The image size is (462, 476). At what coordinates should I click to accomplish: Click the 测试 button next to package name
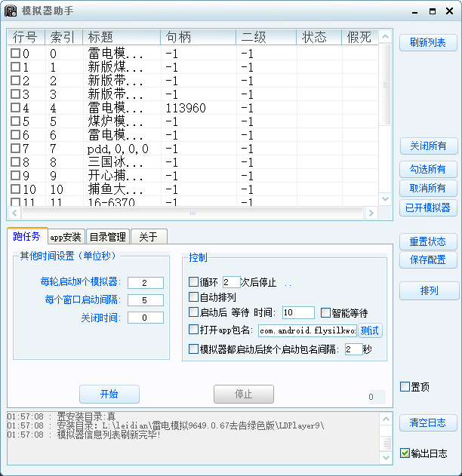(x=370, y=330)
